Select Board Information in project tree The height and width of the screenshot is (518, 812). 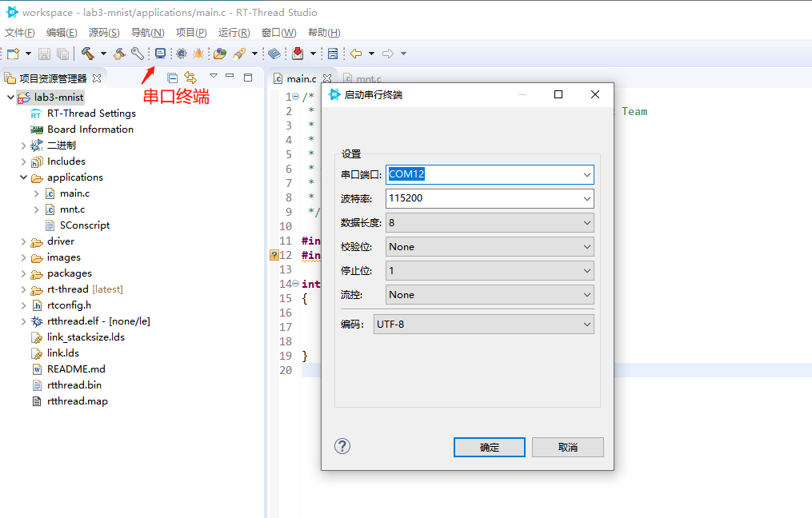(x=90, y=129)
